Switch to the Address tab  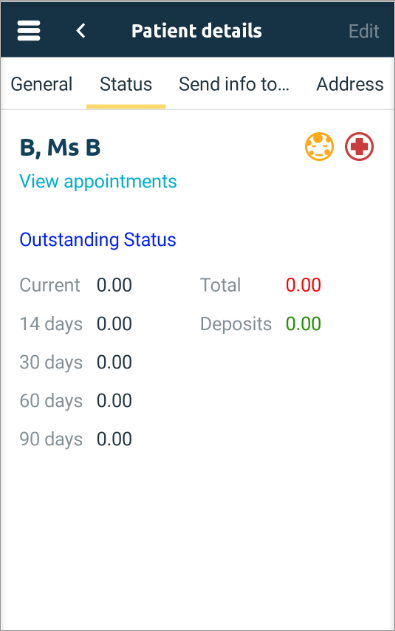350,84
